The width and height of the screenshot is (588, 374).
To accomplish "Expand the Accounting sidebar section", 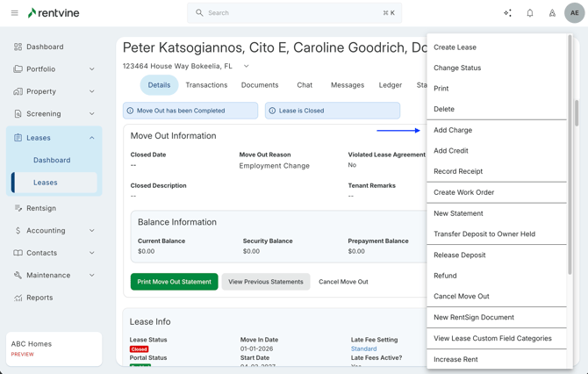I will coord(91,231).
